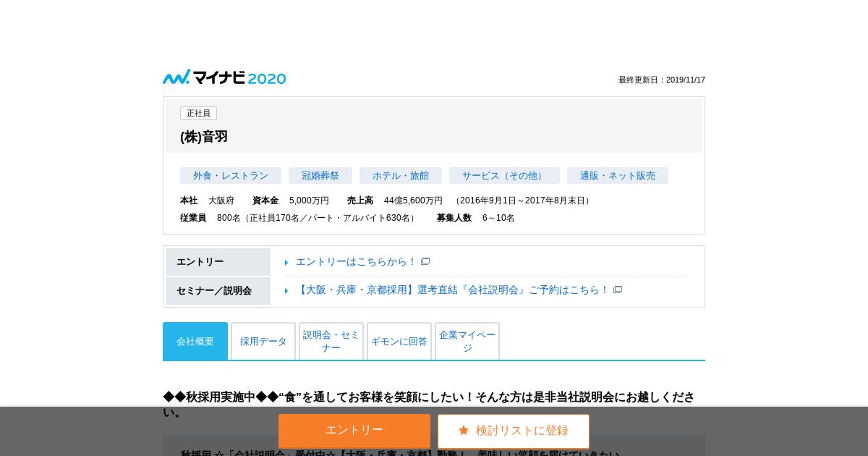Click the セミナー／説明会 row header

(218, 291)
